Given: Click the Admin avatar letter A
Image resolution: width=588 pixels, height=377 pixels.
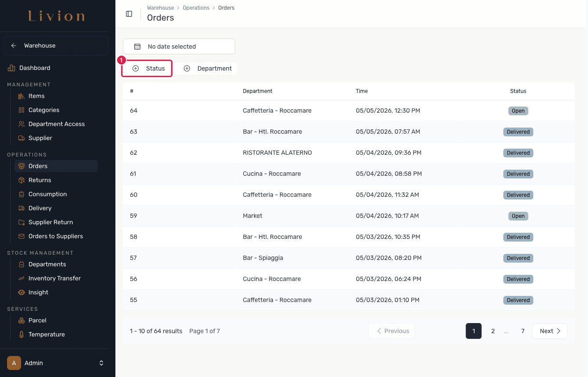Looking at the screenshot, I should (14, 363).
